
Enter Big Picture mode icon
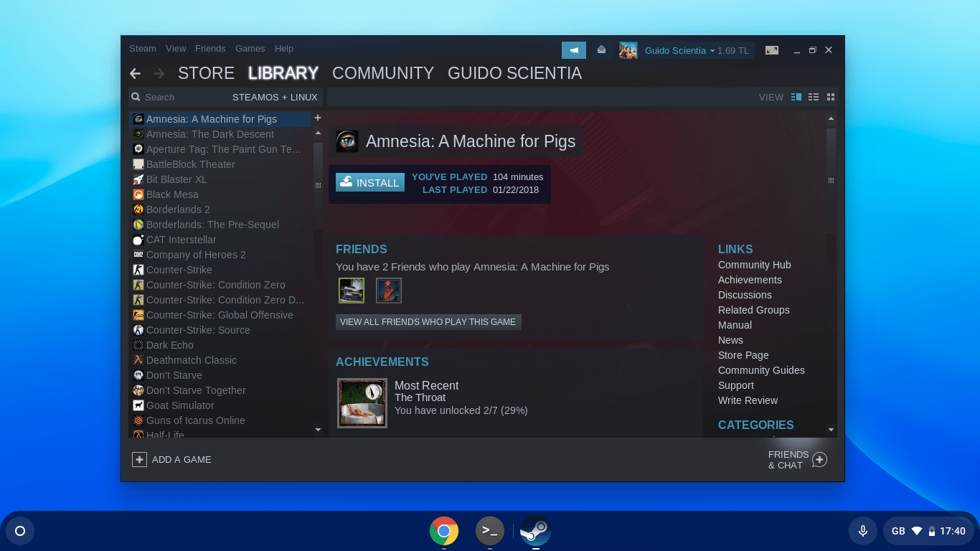pos(772,50)
